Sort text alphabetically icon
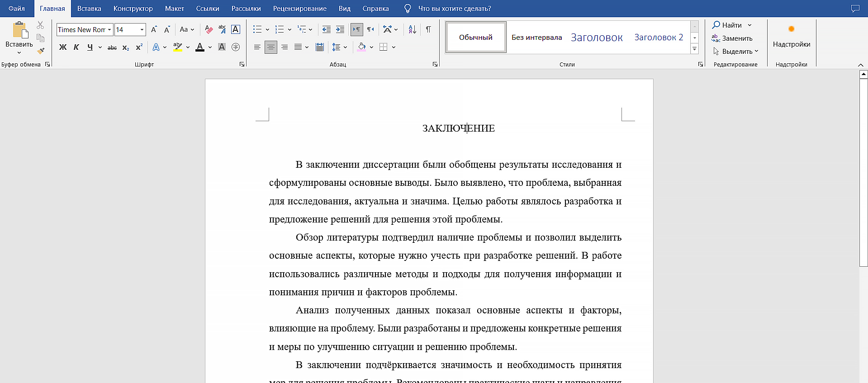 [412, 29]
